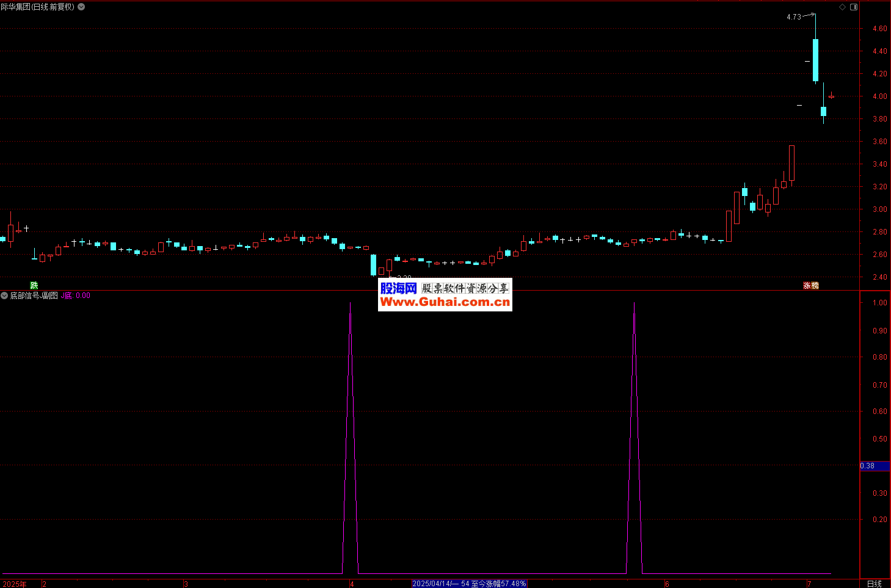Click the J底: 0.00 indicator value
This screenshot has width=891, height=588.
tap(76, 296)
